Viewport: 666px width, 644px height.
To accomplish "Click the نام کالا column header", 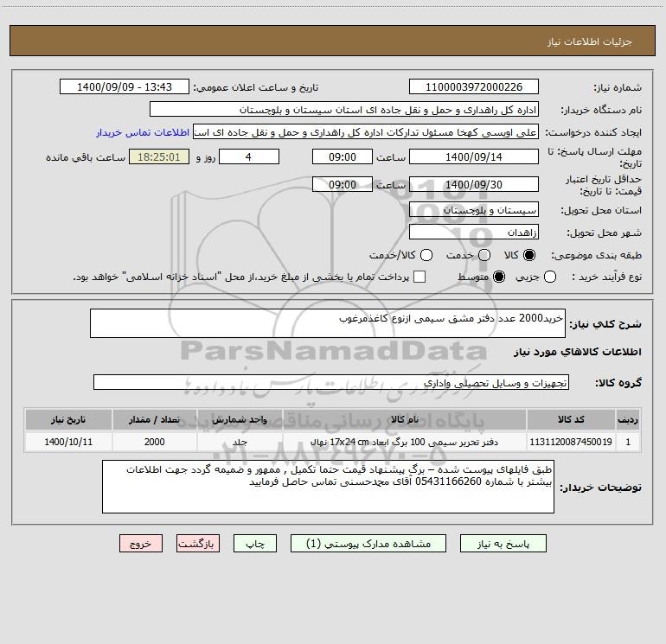I will (x=405, y=419).
